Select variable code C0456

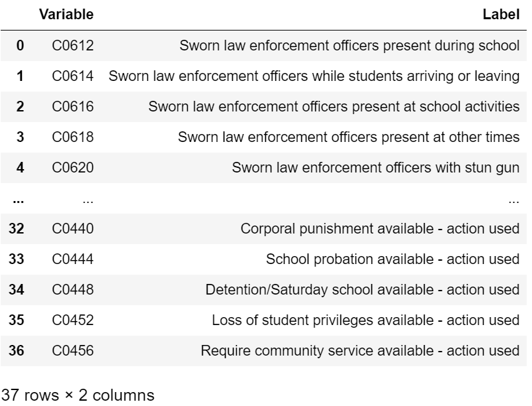click(x=73, y=351)
